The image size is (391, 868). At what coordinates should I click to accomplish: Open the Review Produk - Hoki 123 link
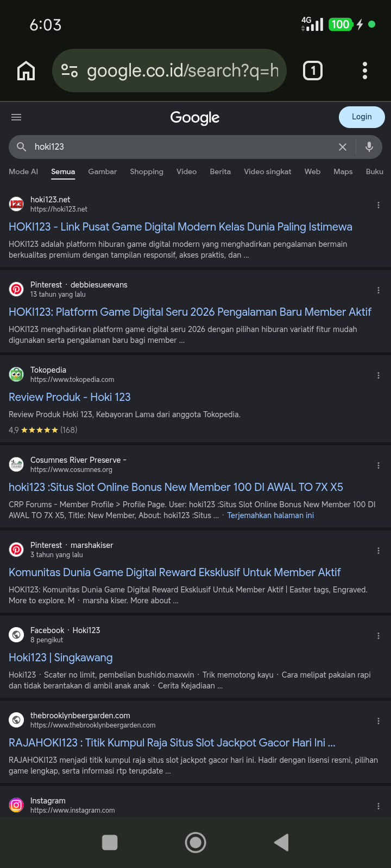click(x=70, y=397)
